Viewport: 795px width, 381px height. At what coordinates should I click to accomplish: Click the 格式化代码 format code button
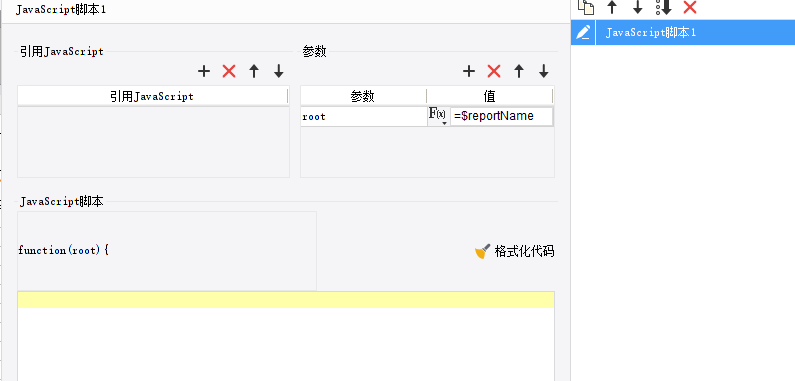515,251
